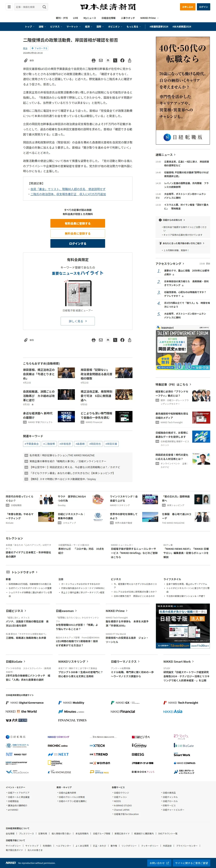216x868 pixels.
Task: Open the 日経転職版 career ad banner
Action: (183, 91)
